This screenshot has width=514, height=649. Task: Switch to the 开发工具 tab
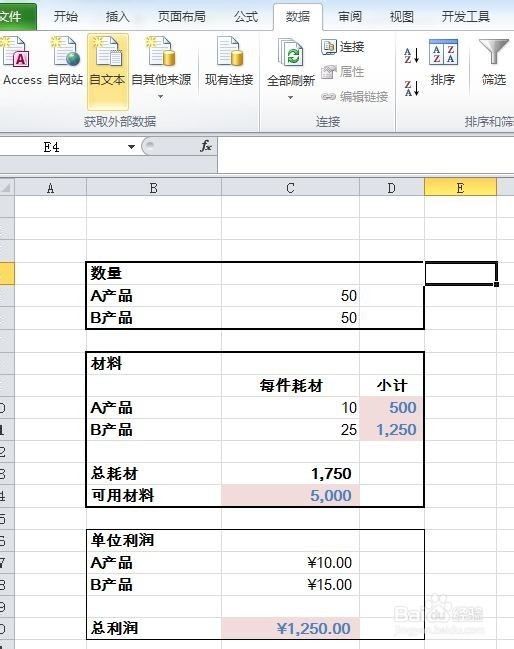pos(466,17)
